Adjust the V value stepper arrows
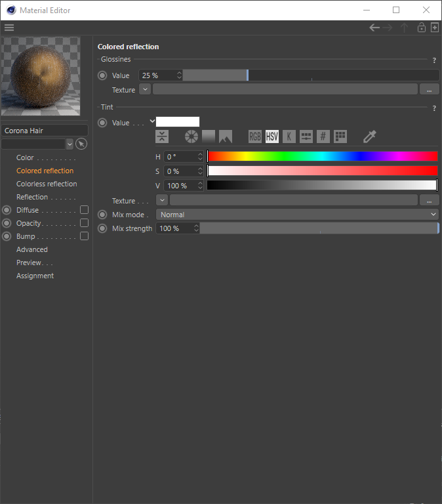Screen dimensions: 442x504 tap(200, 186)
